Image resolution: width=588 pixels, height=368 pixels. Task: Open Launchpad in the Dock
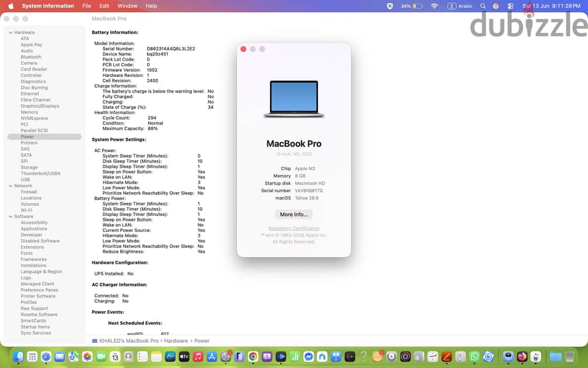click(32, 357)
